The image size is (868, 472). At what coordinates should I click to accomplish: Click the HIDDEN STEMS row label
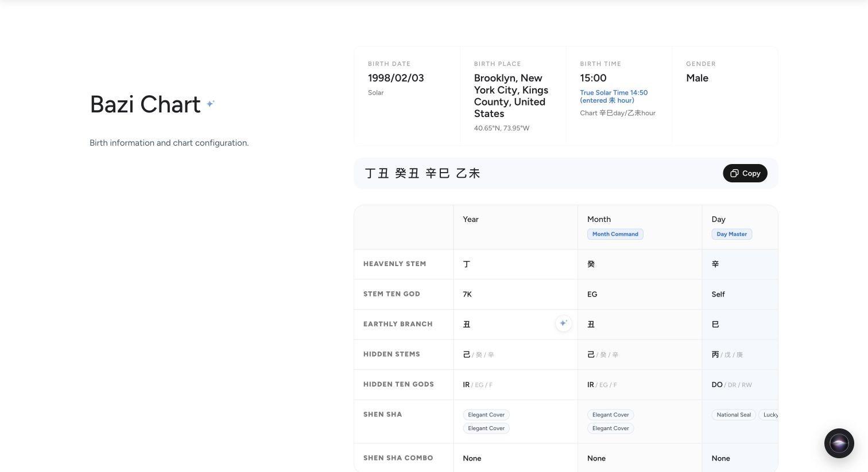click(x=392, y=354)
